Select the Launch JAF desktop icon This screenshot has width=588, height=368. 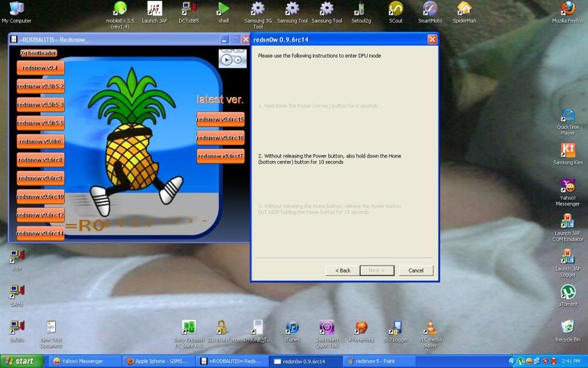[154, 13]
